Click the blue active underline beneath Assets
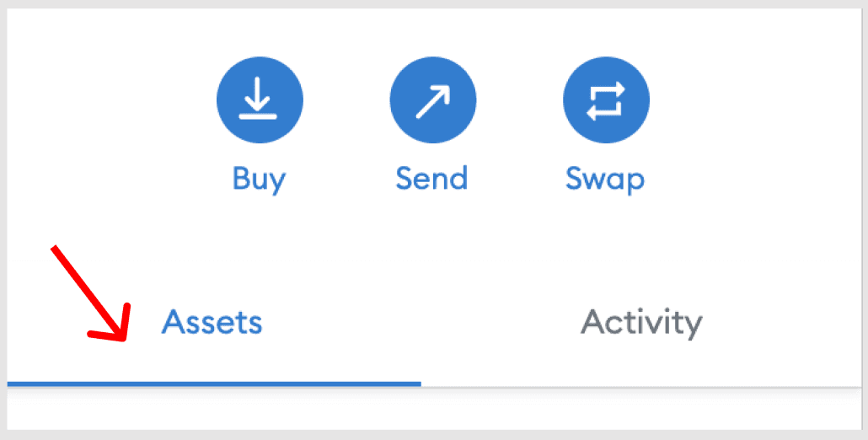This screenshot has height=440, width=868. pyautogui.click(x=214, y=384)
